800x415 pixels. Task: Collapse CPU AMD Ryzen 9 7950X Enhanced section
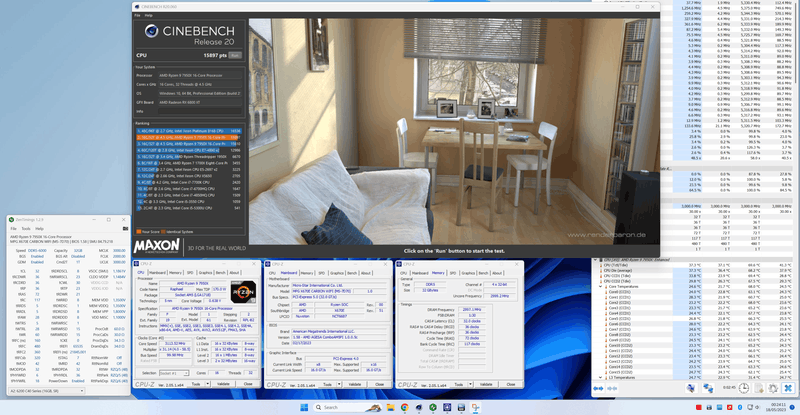tap(595, 260)
